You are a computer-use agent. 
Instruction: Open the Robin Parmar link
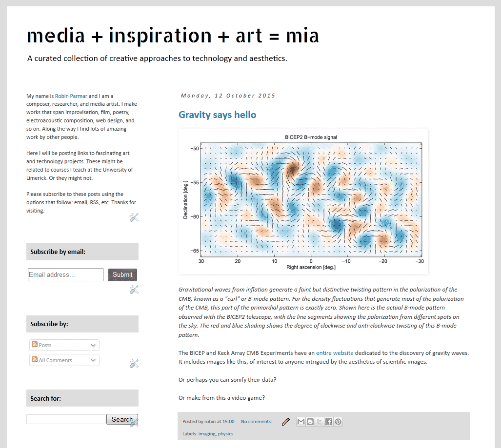71,96
